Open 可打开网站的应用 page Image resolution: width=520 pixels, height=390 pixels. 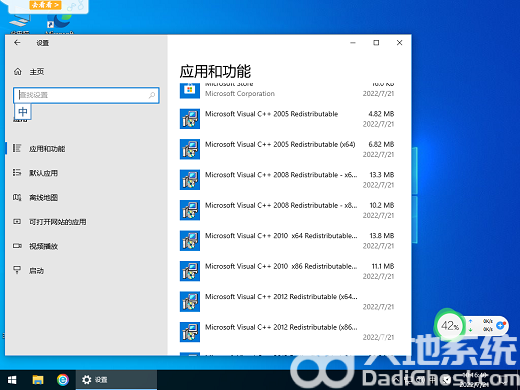point(58,222)
